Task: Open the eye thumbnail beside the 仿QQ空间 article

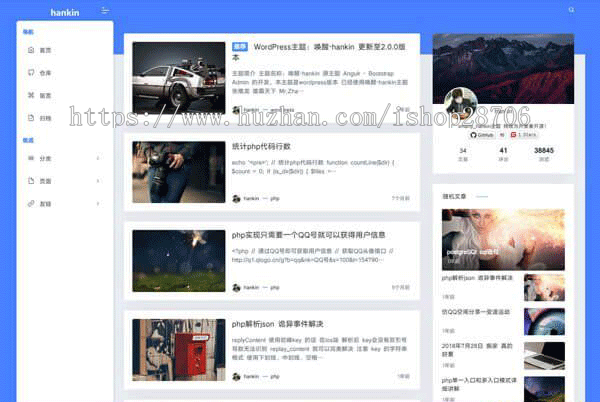Action: point(544,322)
